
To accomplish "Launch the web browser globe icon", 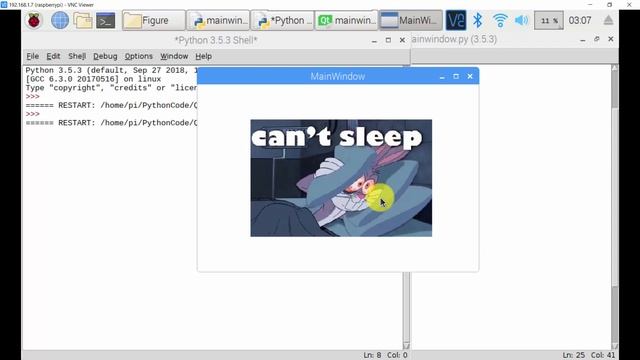I will click(60, 20).
